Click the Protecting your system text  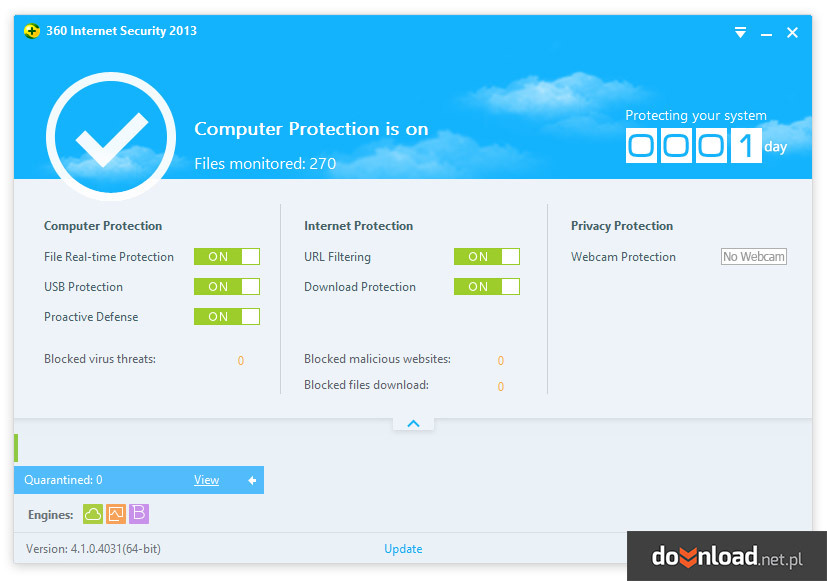pos(696,115)
